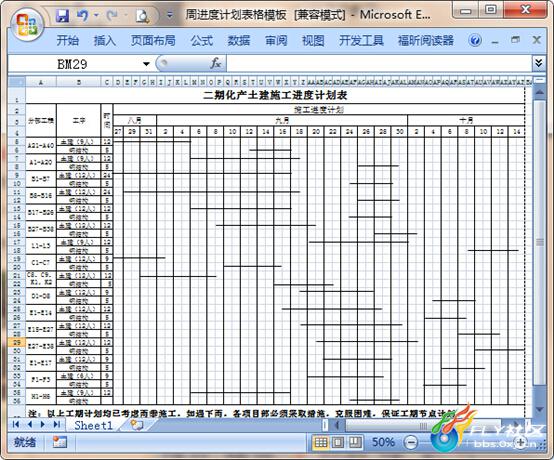Open the 页面布局 ribbon tab

pos(153,40)
